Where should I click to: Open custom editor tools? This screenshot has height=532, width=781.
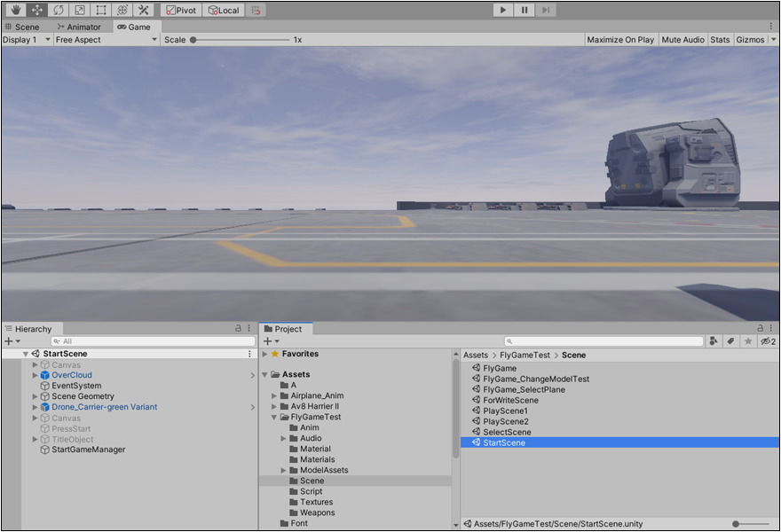[144, 10]
